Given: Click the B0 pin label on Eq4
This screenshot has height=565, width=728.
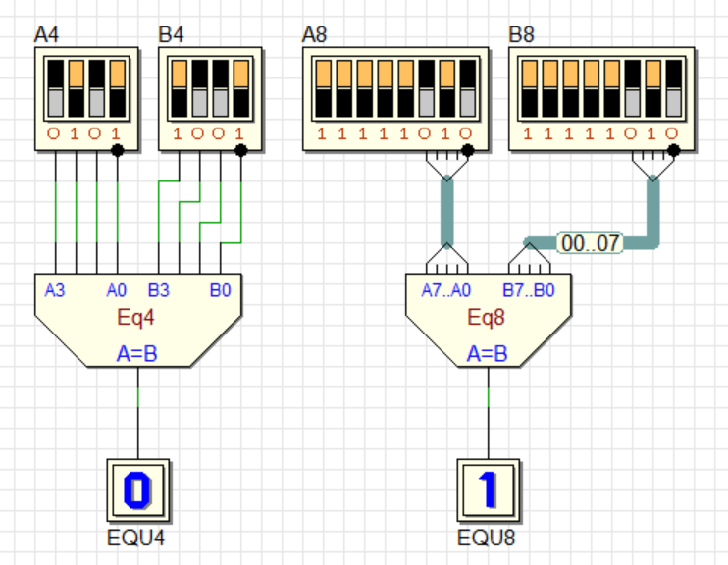Looking at the screenshot, I should point(220,290).
